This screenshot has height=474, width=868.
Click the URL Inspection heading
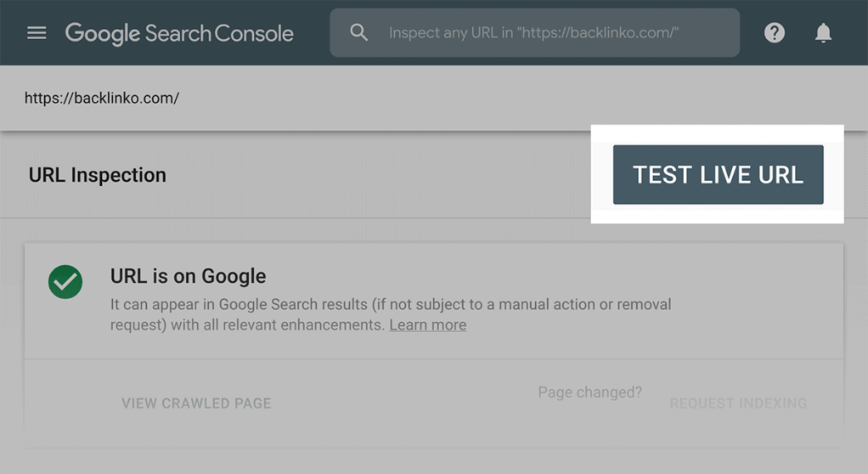[x=98, y=175]
